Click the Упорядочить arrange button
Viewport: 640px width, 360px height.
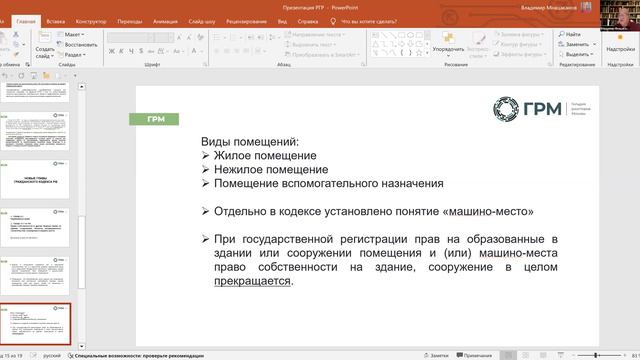click(448, 44)
